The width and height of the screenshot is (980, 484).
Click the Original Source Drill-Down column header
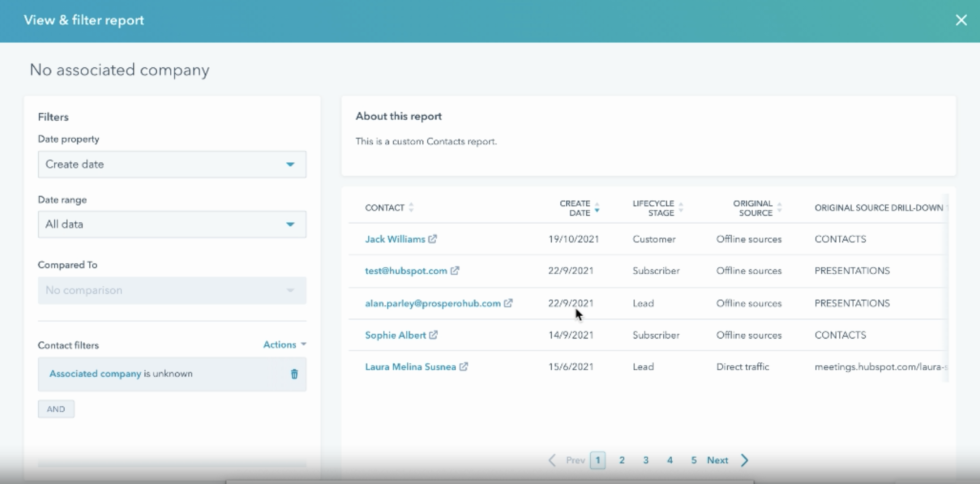click(x=879, y=208)
